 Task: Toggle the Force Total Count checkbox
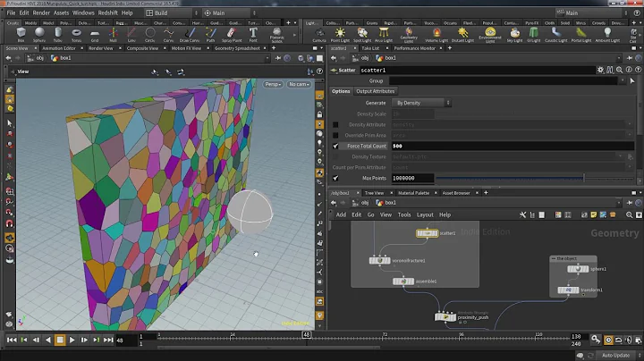pyautogui.click(x=335, y=146)
